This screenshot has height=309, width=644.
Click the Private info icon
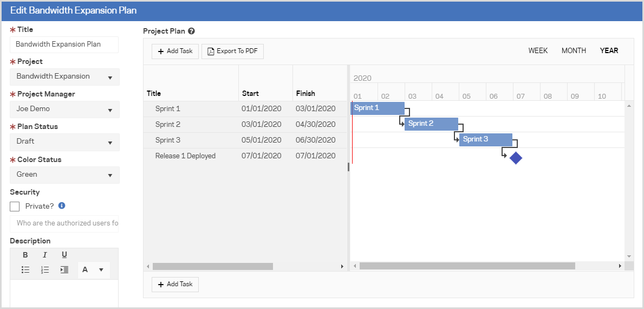click(x=62, y=206)
